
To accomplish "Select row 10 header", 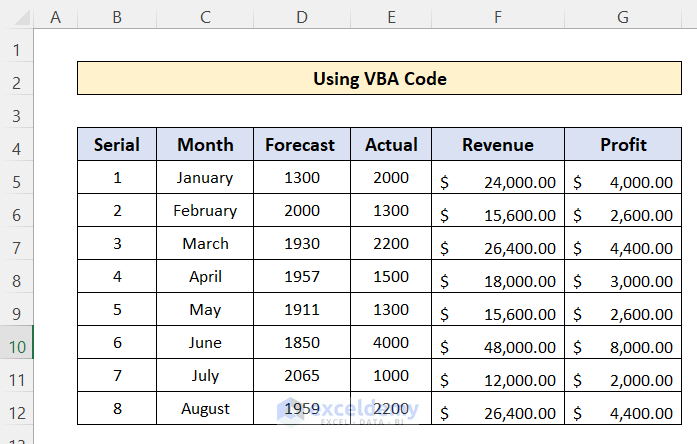I will tap(16, 342).
